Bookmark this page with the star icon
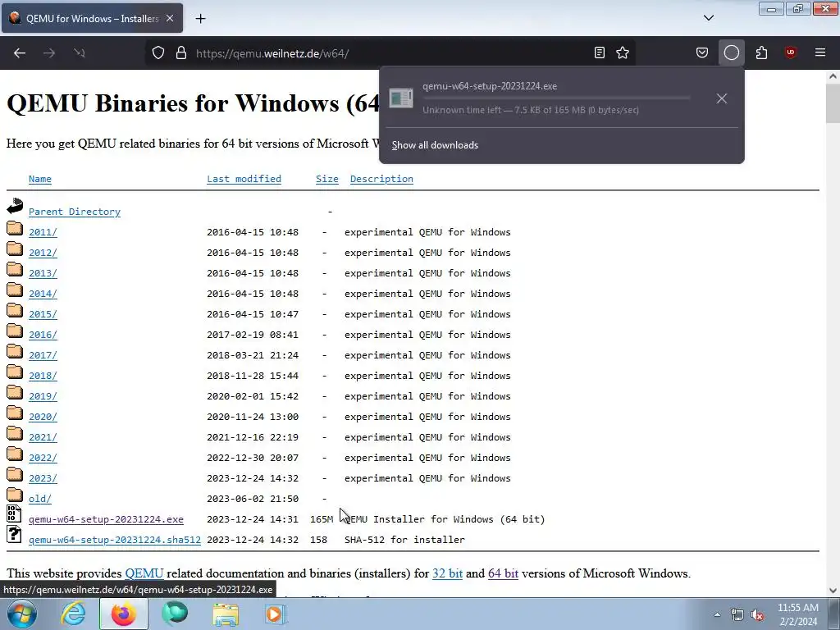This screenshot has width=840, height=630. click(623, 52)
